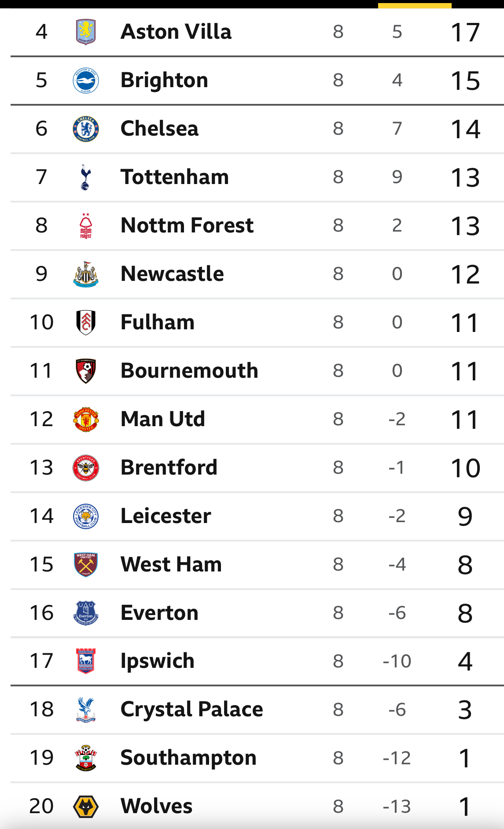Select the Southampton team name

(188, 758)
